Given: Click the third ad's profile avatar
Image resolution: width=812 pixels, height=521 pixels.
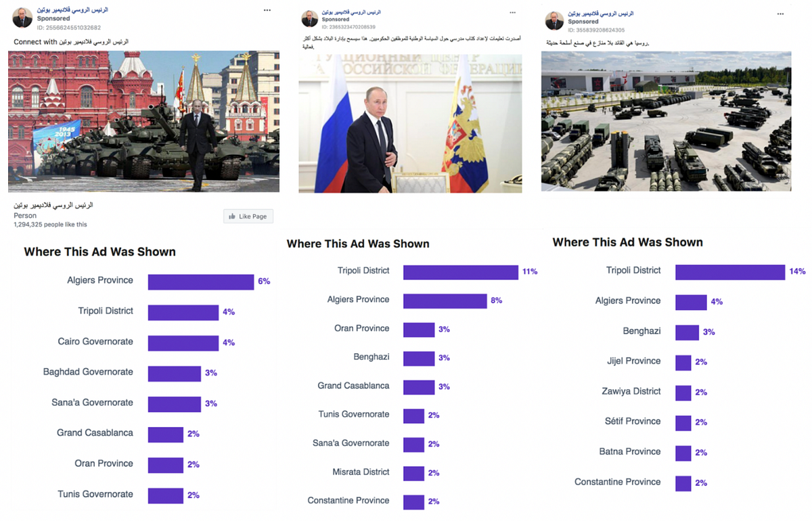Looking at the screenshot, I should tap(554, 20).
